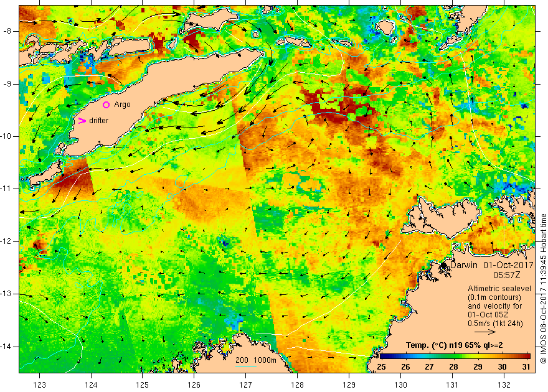Click color bar value '30'
Image resolution: width=548 pixels, height=392 pixels.
pyautogui.click(x=502, y=367)
